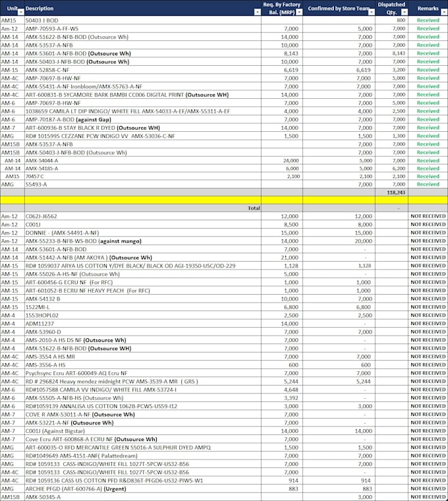Select dispatched quantity 8,143 cell
The width and height of the screenshot is (448, 501).
392,53
